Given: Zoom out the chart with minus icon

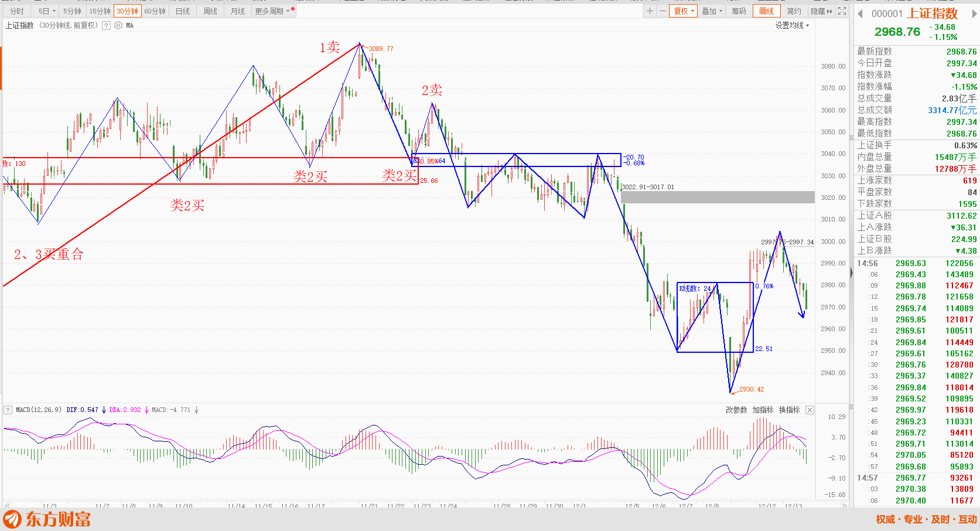Looking at the screenshot, I should tap(663, 11).
